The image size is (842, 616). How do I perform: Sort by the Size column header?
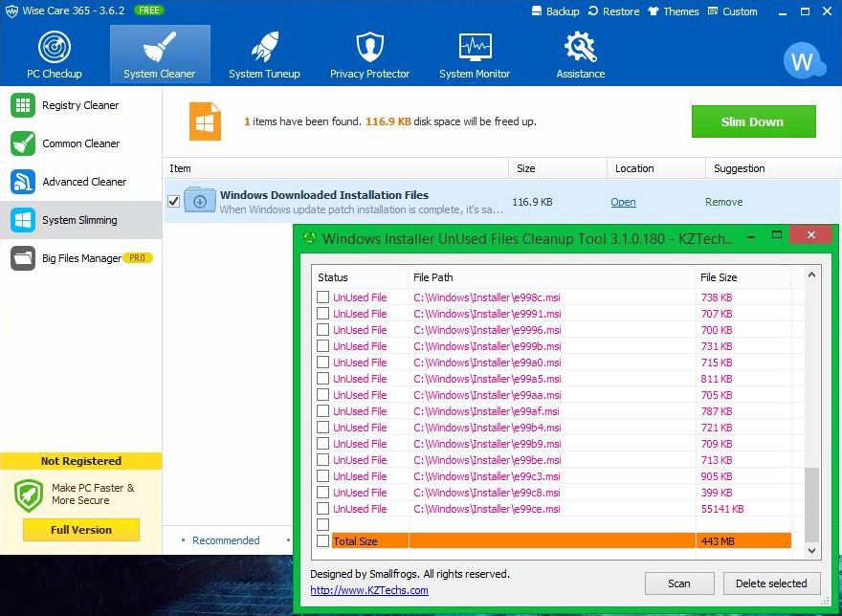pyautogui.click(x=558, y=168)
